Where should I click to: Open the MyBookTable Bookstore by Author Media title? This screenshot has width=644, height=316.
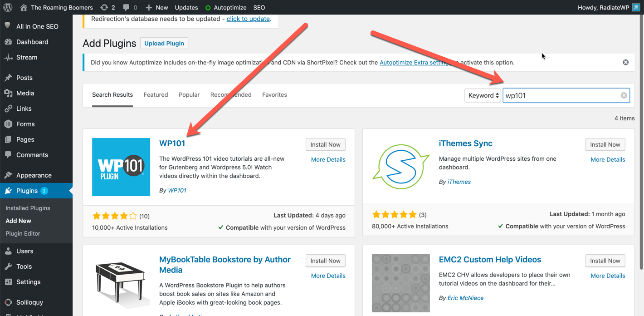click(x=225, y=265)
